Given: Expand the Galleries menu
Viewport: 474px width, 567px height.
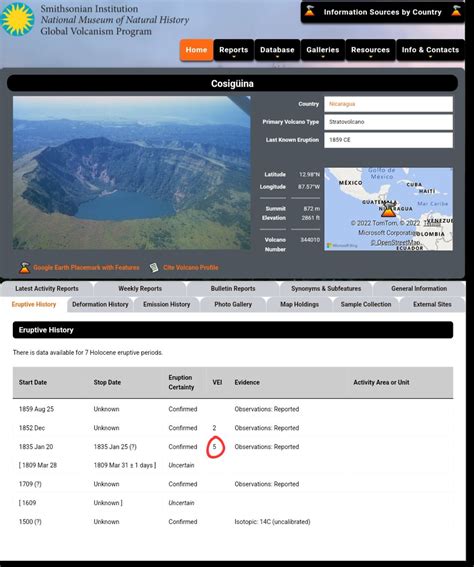Looking at the screenshot, I should click(x=323, y=50).
